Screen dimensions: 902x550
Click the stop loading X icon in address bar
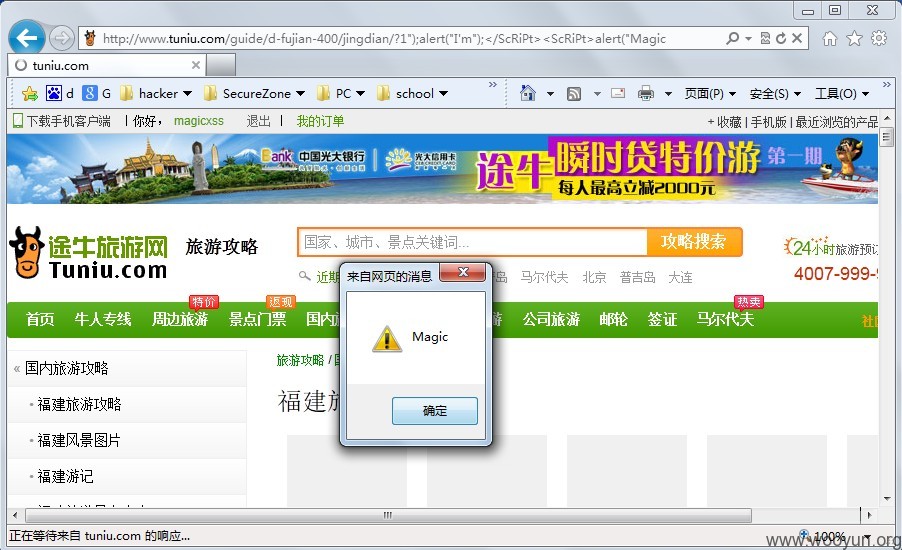pos(797,39)
